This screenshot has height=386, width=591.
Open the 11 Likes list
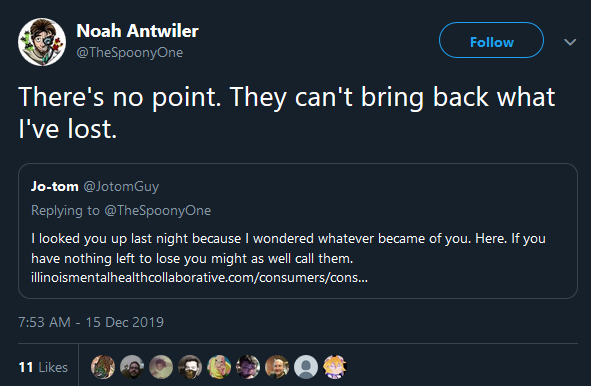point(43,367)
